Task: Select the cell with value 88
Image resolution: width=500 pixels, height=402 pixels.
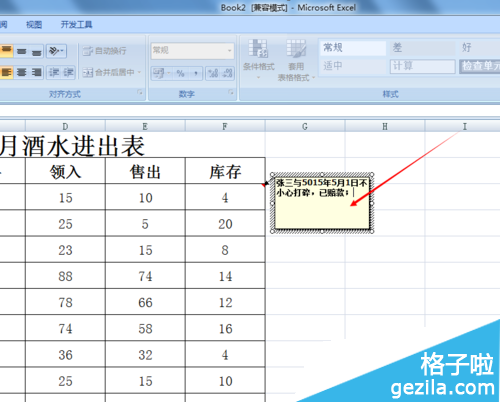Action: tap(65, 276)
